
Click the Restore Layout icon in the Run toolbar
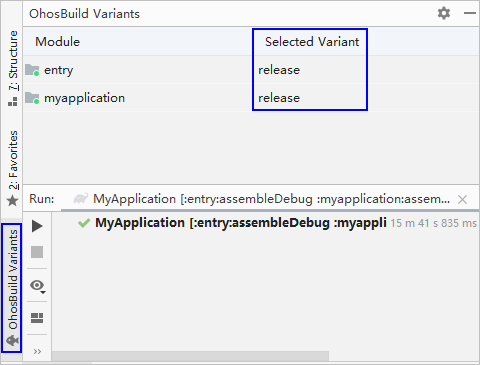[37, 318]
